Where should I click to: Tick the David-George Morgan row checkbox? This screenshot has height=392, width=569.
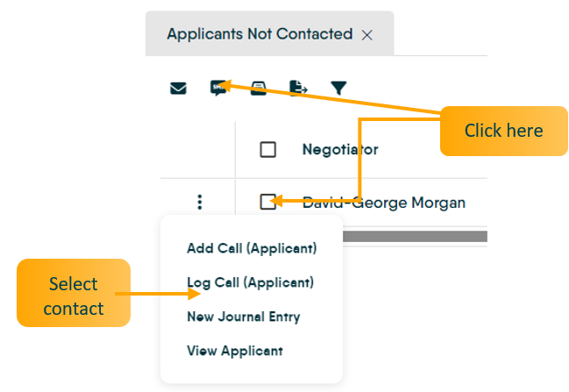(x=268, y=203)
